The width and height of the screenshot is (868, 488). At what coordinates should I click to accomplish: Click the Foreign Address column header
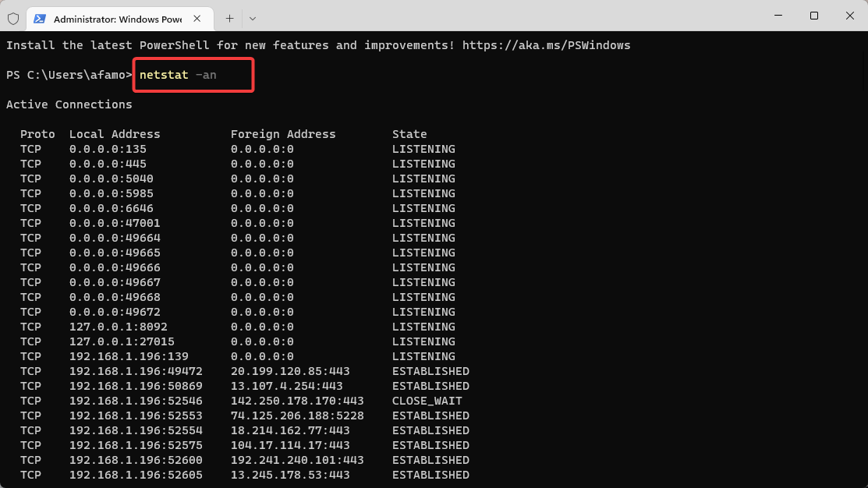point(282,133)
